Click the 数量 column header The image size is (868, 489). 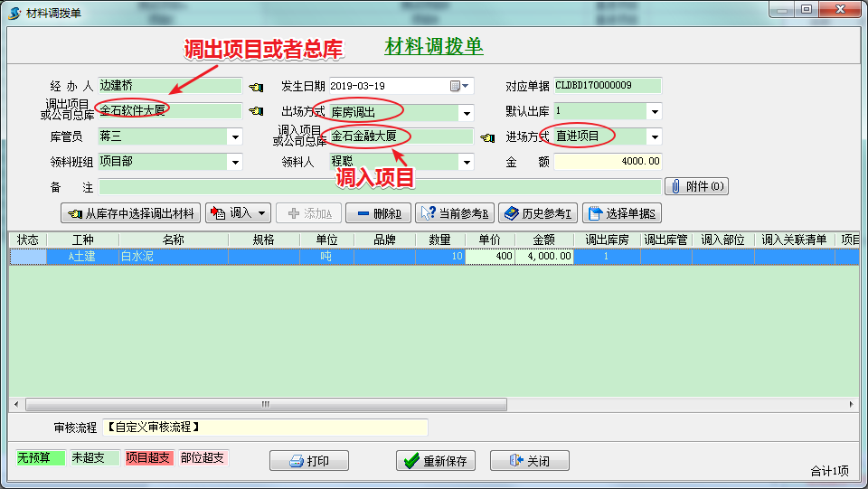(x=440, y=240)
